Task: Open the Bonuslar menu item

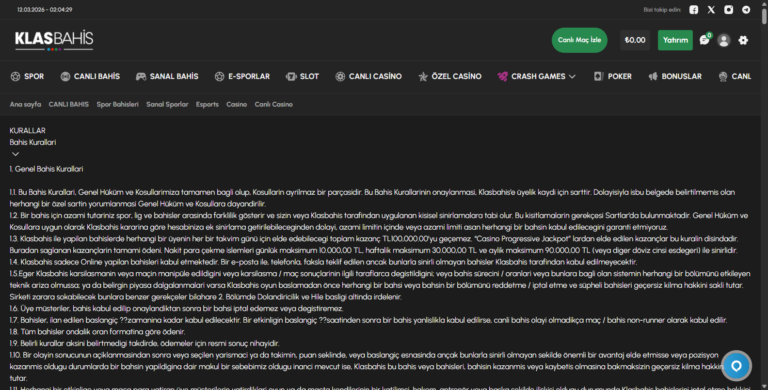Action: coord(675,76)
